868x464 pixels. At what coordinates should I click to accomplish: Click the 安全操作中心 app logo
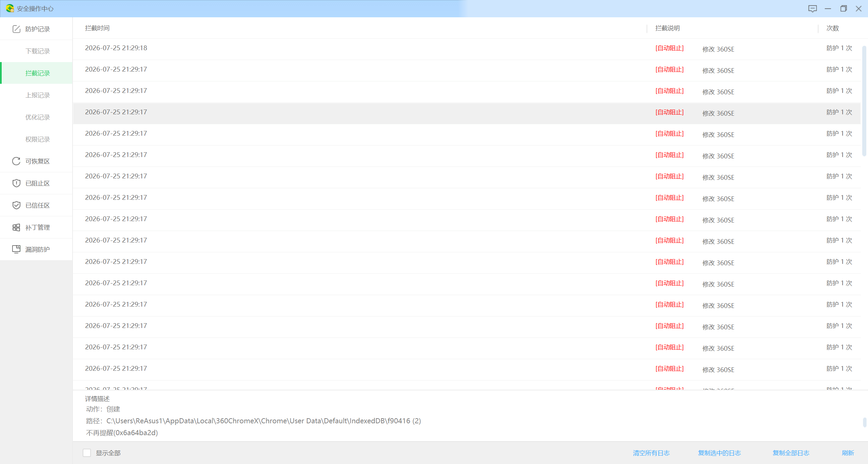coord(10,8)
